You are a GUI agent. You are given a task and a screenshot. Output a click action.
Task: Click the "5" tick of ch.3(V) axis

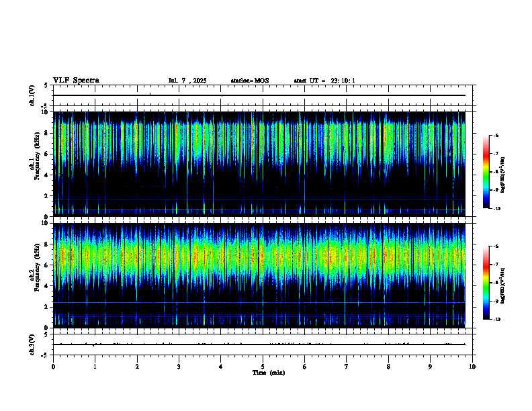coord(47,334)
